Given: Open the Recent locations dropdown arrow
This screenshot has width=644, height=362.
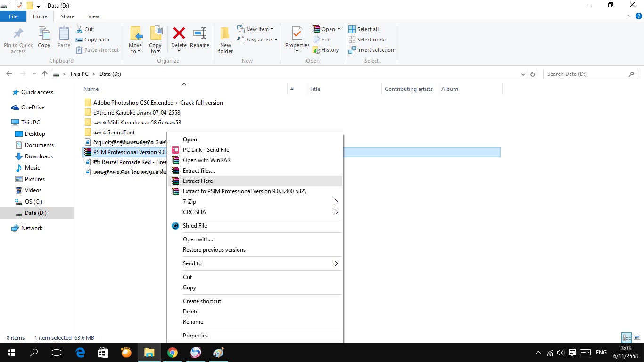Looking at the screenshot, I should (x=34, y=74).
